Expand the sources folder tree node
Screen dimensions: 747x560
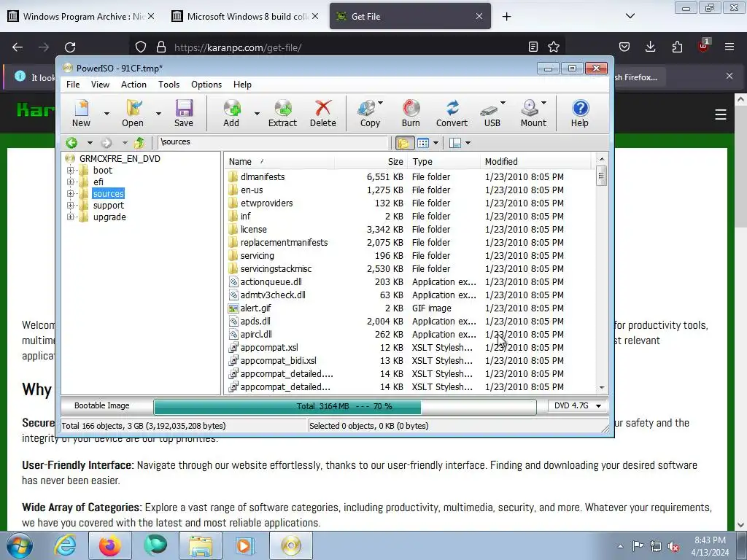coord(71,193)
